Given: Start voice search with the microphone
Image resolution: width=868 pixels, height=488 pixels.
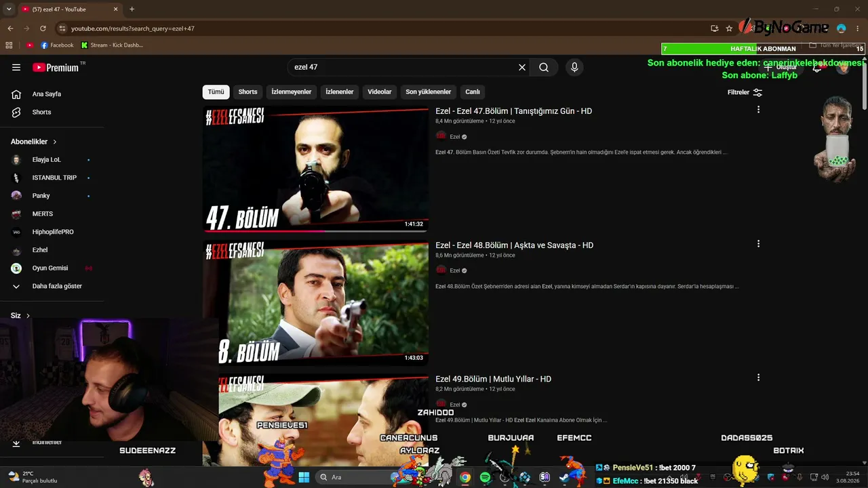Looking at the screenshot, I should coord(574,67).
